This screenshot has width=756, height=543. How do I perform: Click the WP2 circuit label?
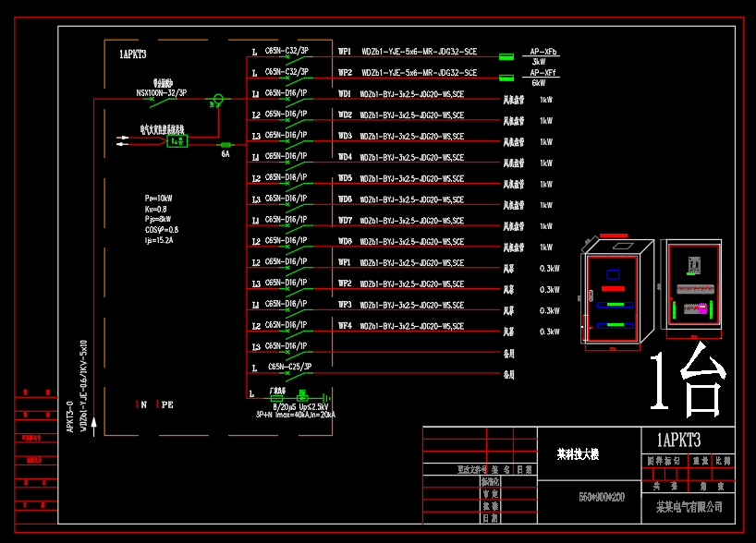(346, 73)
